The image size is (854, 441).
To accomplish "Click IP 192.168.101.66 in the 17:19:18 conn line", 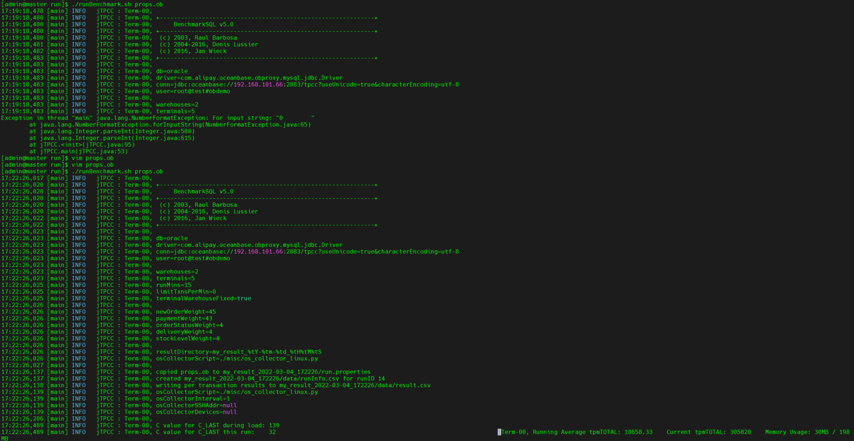I will 259,84.
